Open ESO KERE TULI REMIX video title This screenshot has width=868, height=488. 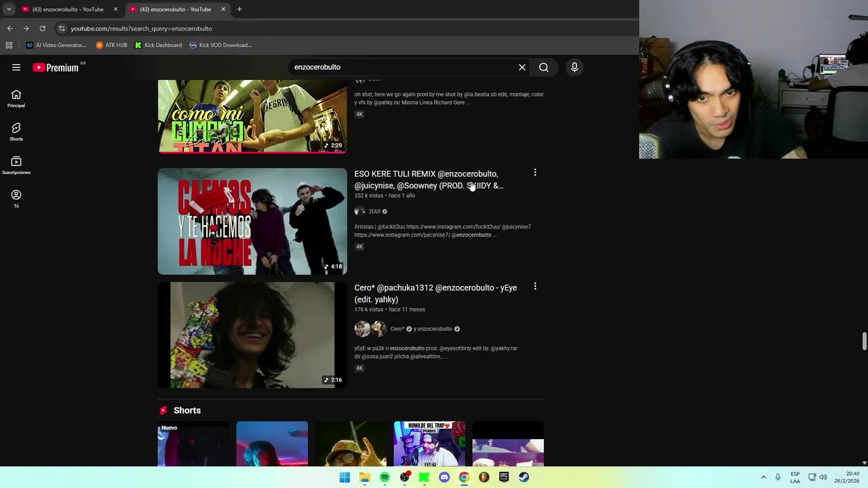429,180
